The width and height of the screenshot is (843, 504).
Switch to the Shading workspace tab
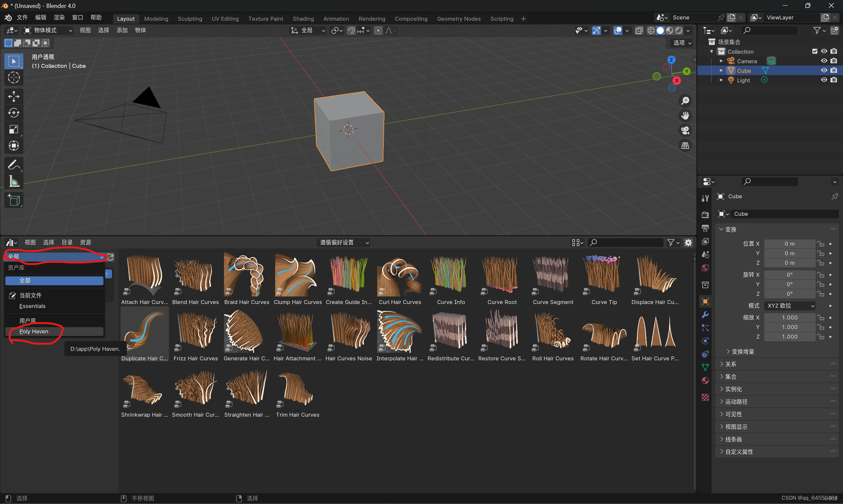(x=303, y=19)
